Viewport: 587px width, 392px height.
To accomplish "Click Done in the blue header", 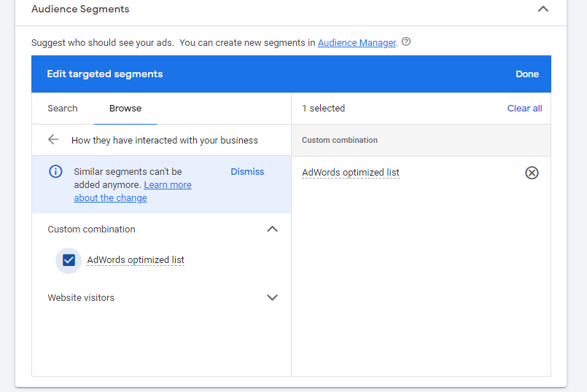I will (x=527, y=74).
